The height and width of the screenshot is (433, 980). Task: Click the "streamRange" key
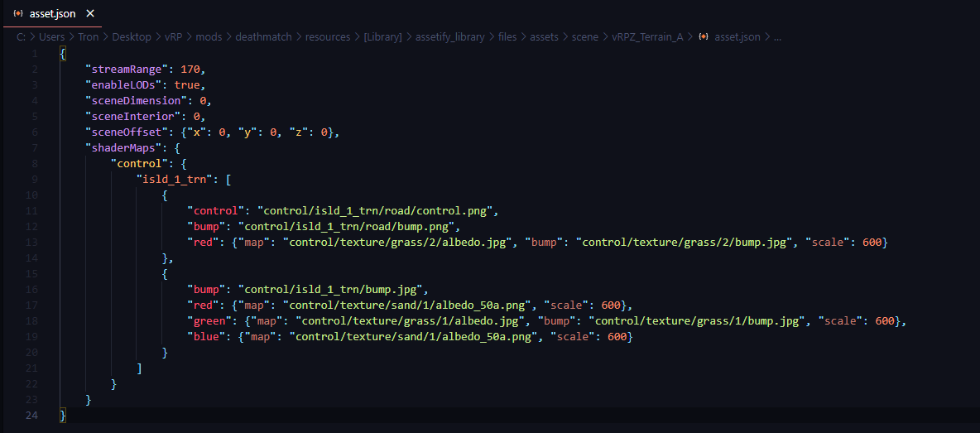point(127,69)
